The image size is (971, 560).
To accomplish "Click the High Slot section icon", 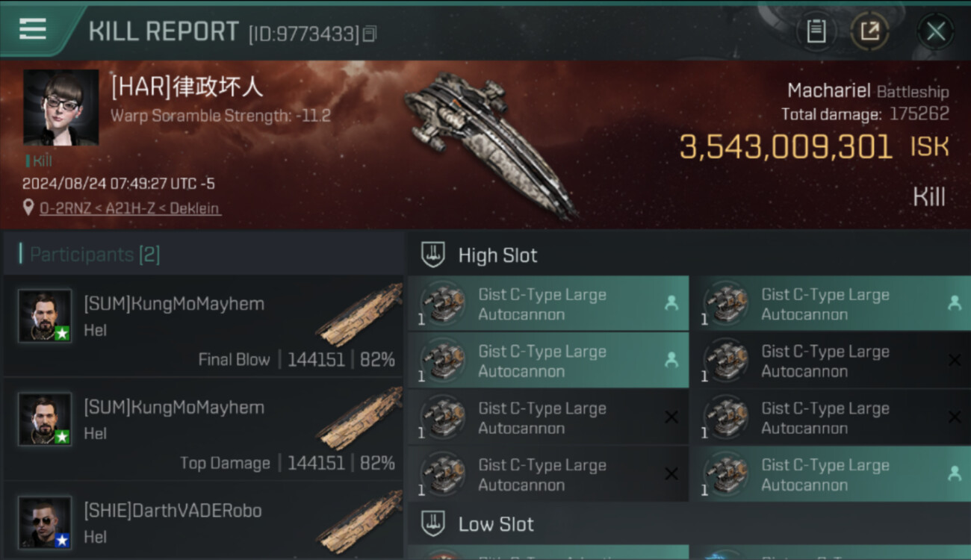I will click(x=433, y=255).
